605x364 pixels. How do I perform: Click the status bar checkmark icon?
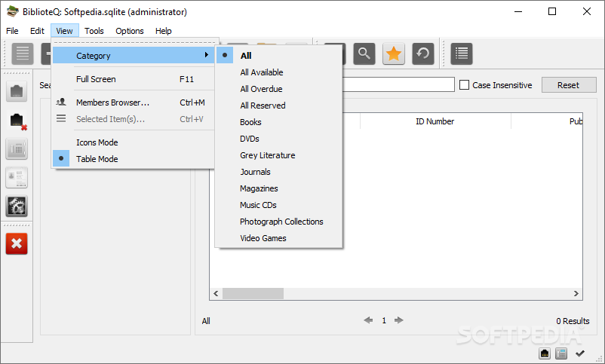point(580,353)
